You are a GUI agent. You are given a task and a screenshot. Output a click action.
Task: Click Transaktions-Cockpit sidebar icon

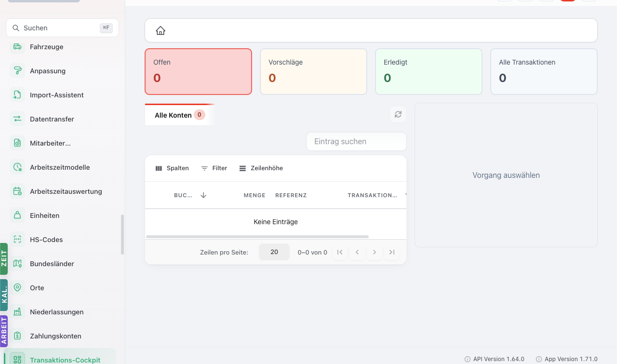point(17,359)
